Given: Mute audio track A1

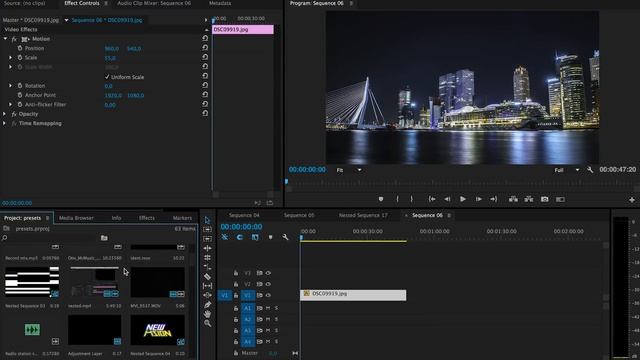Looking at the screenshot, I should click(268, 308).
